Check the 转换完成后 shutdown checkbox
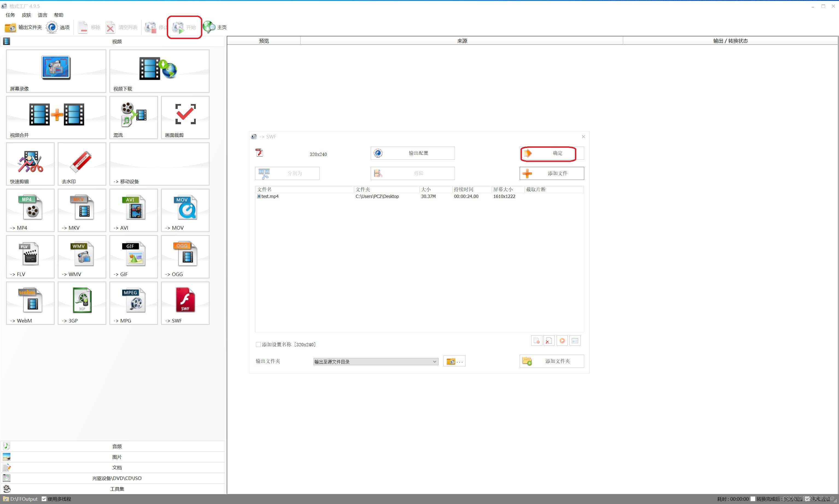Viewport: 839px width, 504px height. [753, 499]
